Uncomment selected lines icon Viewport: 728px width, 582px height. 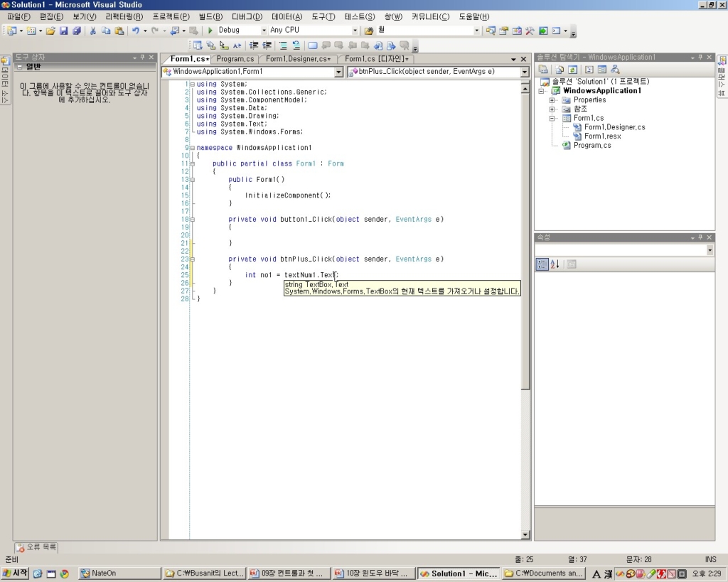click(296, 45)
